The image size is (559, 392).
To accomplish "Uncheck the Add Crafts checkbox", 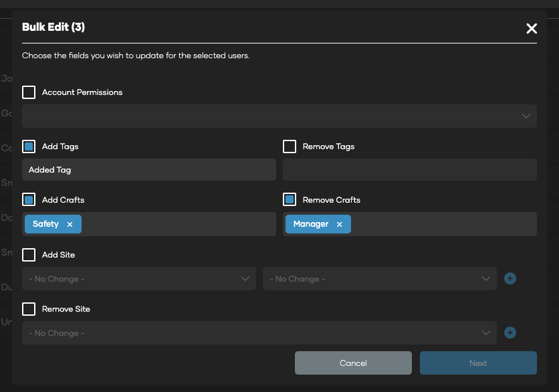I will (x=29, y=199).
